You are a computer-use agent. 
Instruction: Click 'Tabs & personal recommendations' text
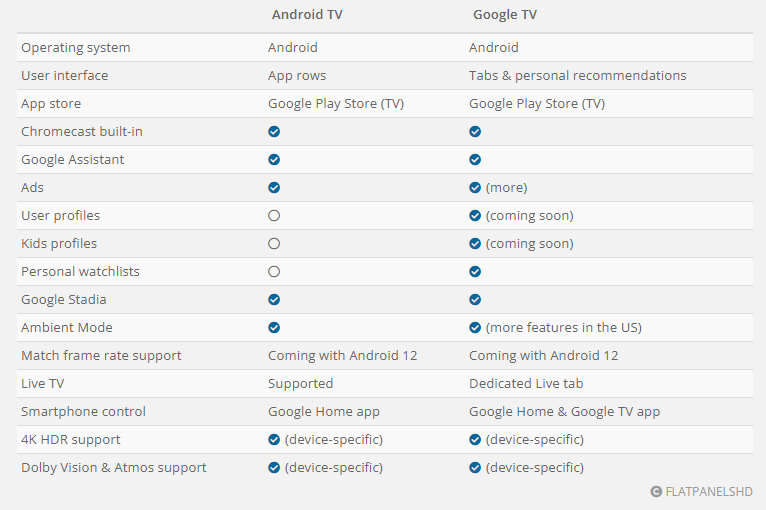(577, 76)
